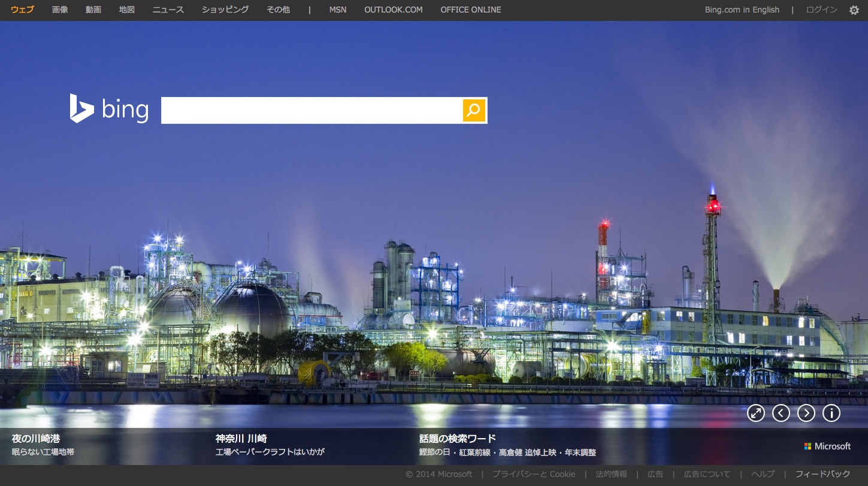The image size is (868, 486).
Task: Open プライバシーと Cookie footer link
Action: coord(533,474)
